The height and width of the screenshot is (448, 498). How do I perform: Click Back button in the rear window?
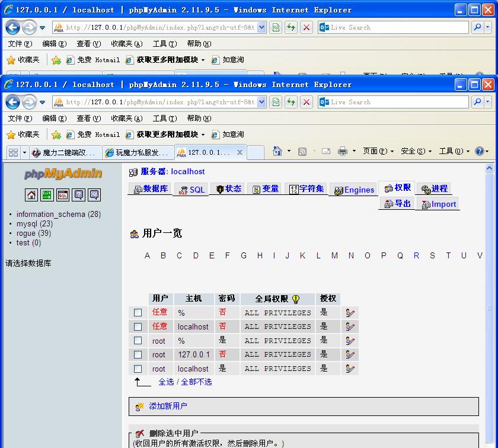coord(13,28)
